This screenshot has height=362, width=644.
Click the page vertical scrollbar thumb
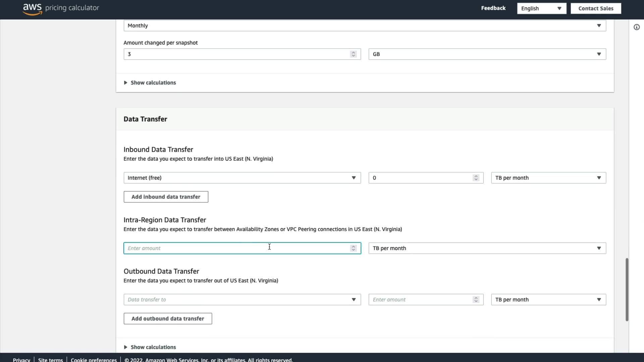tap(627, 289)
